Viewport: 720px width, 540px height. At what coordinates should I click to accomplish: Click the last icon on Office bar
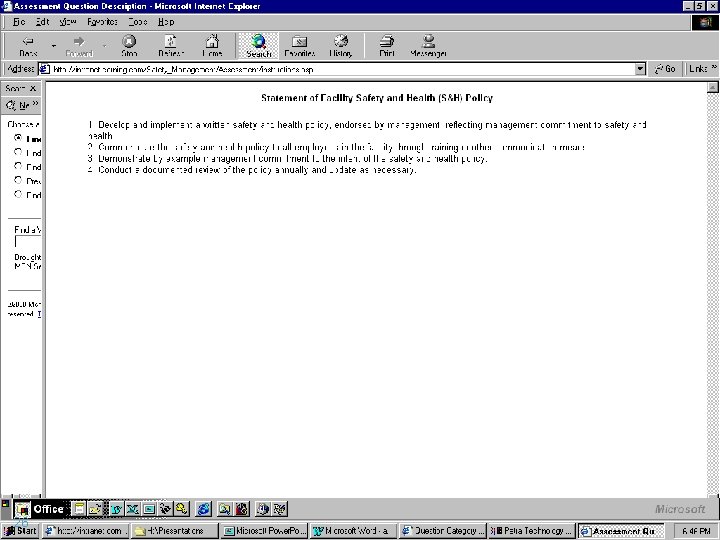coord(280,509)
